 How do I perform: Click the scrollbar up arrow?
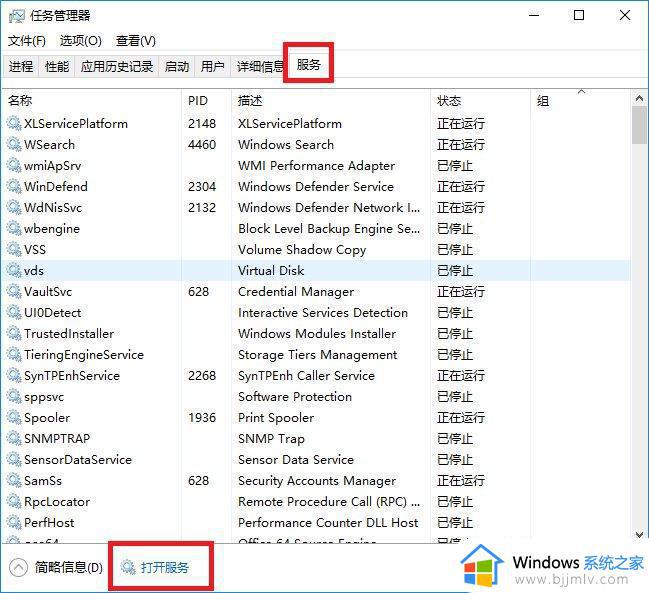click(x=639, y=98)
